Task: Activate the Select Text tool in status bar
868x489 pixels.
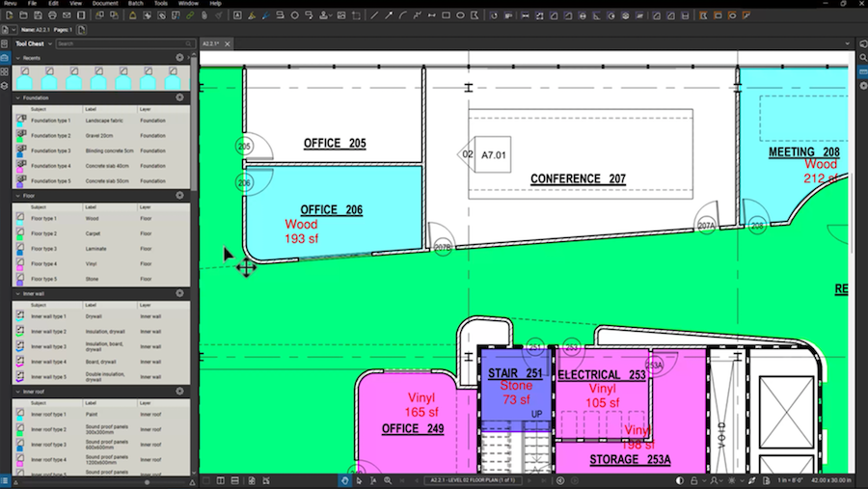Action: pos(373,480)
